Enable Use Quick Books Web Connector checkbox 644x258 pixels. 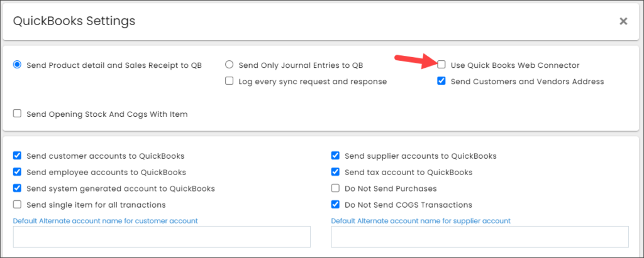click(441, 65)
